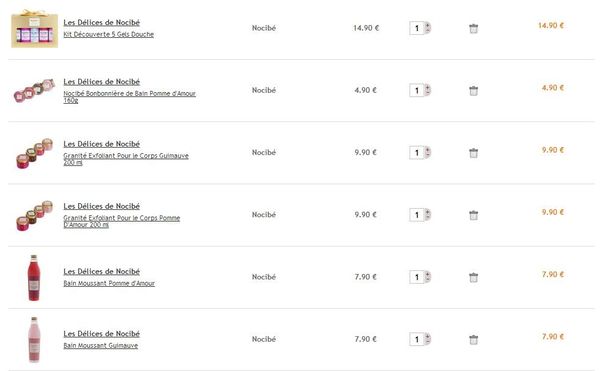The width and height of the screenshot is (600, 371).
Task: Remove Bonbonnière de Bain Pomme d'Amour with trash icon
Action: (x=473, y=91)
